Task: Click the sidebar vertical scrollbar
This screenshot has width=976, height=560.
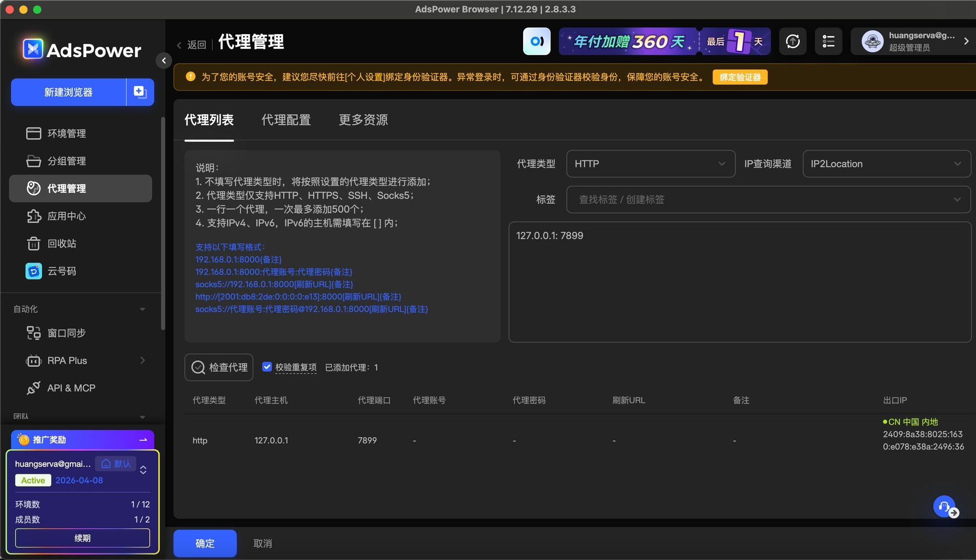Action: point(163,224)
